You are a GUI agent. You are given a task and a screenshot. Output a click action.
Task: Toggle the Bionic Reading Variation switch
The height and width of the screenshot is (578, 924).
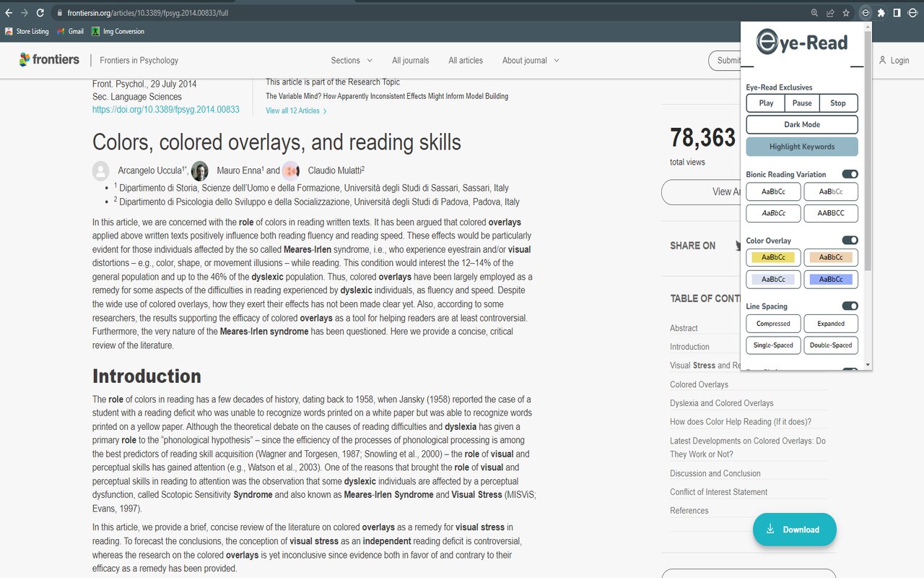coord(850,174)
